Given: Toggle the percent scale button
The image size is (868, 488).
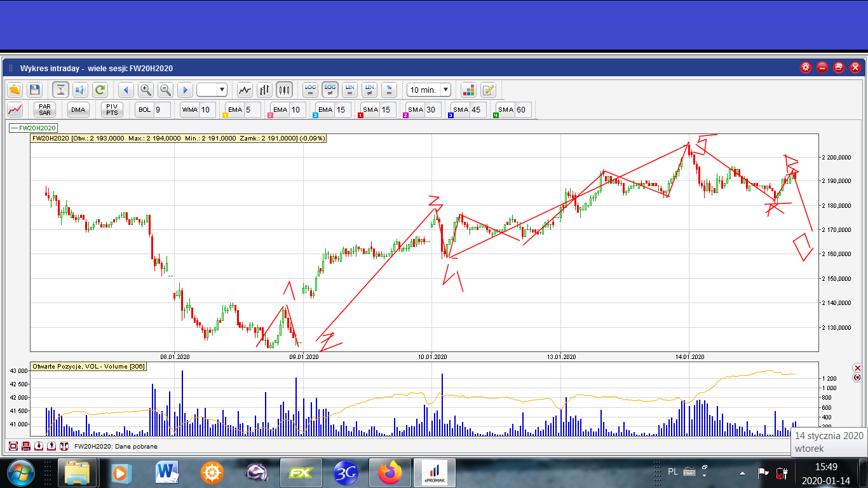Looking at the screenshot, I should coord(390,90).
